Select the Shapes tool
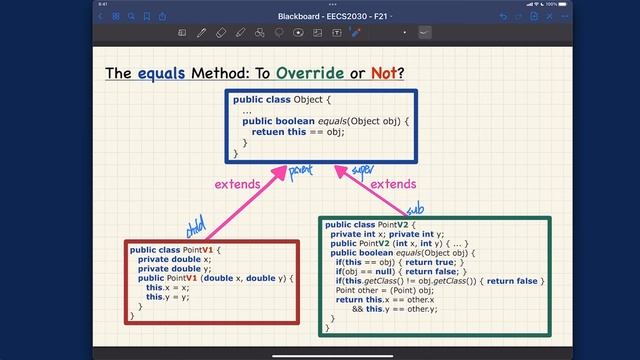640x360 pixels. click(260, 33)
